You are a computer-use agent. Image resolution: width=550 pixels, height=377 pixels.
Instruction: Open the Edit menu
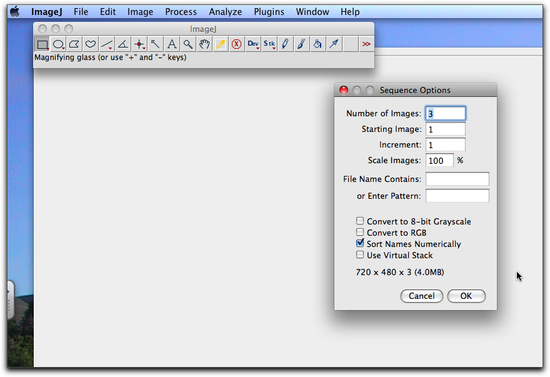click(x=108, y=12)
